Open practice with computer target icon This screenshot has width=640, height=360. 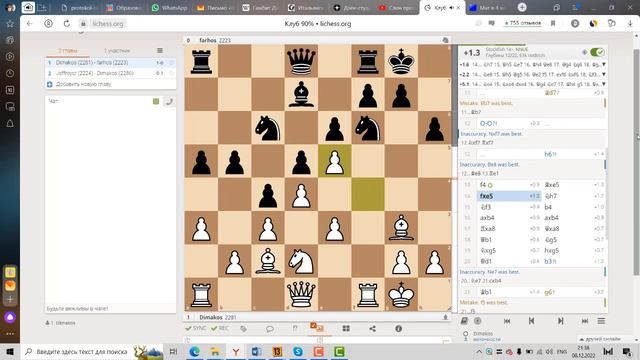(478, 321)
